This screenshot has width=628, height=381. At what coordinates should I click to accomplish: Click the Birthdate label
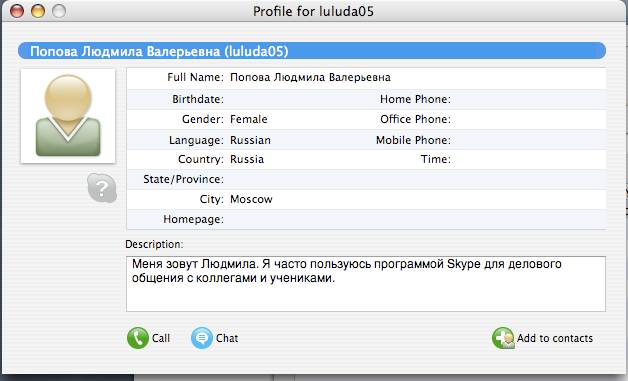198,99
